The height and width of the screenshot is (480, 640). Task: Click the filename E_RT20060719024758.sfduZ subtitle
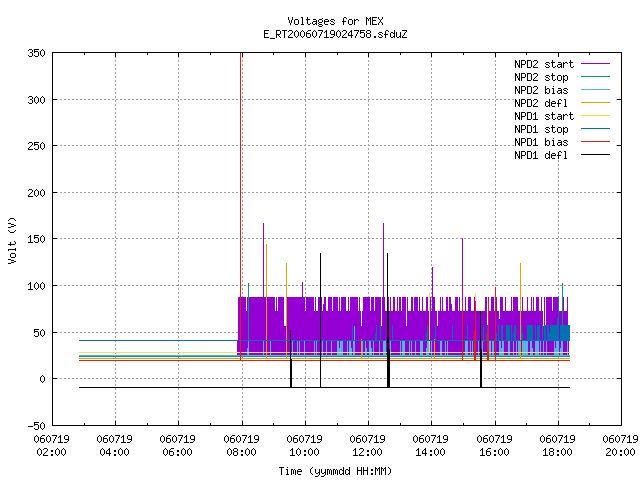point(335,34)
